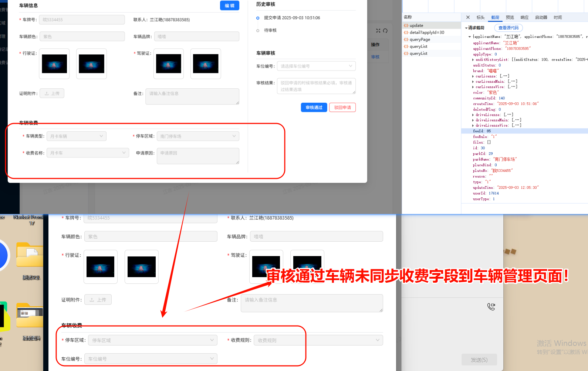Expand the auditHistoryList array
The height and width of the screenshot is (371, 588).
[473, 59]
